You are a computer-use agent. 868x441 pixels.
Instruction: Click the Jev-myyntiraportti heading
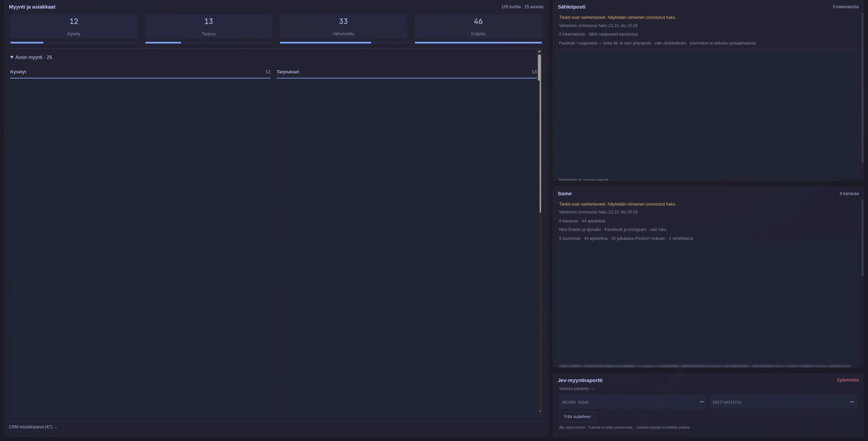pyautogui.click(x=580, y=380)
